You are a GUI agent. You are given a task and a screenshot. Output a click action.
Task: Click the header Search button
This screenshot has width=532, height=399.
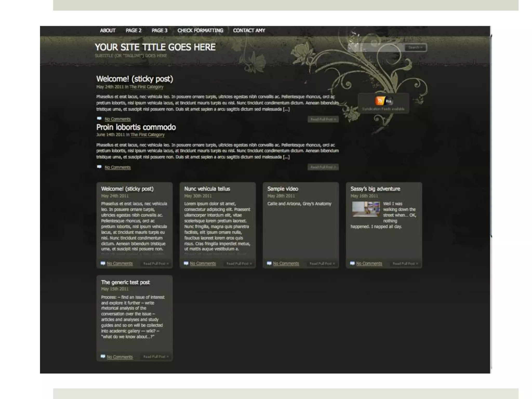(415, 48)
